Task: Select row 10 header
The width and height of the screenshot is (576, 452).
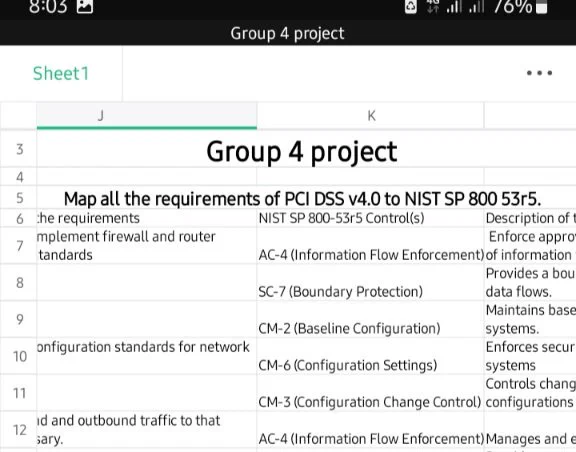Action: pos(19,356)
